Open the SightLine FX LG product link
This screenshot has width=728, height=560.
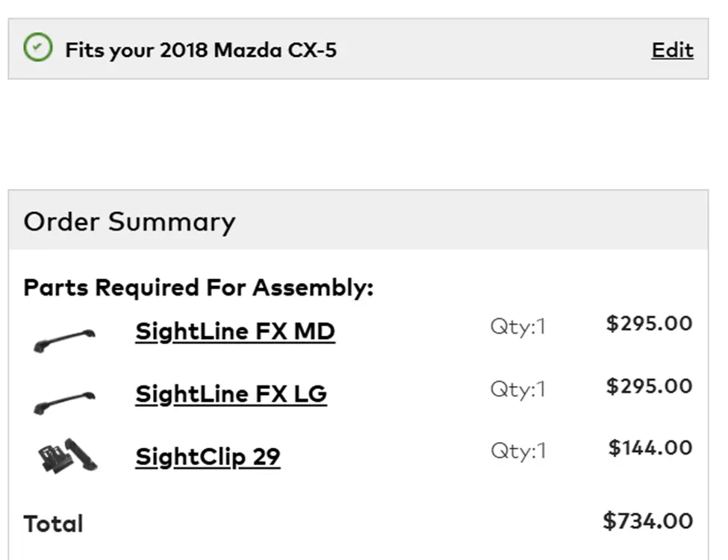(x=231, y=393)
